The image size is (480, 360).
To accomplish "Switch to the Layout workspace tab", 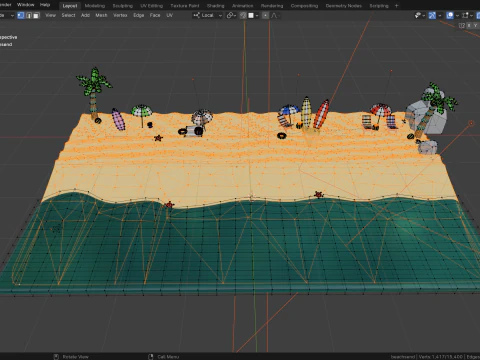I will (70, 6).
